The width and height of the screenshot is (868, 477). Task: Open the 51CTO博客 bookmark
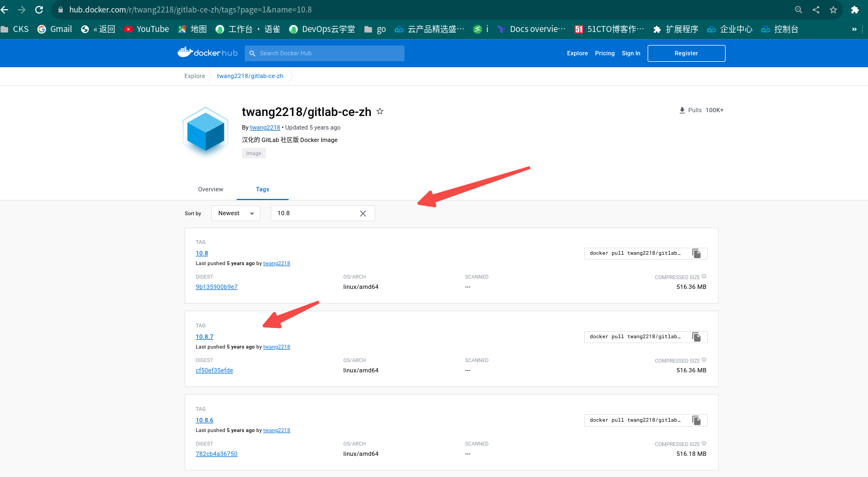(x=610, y=29)
